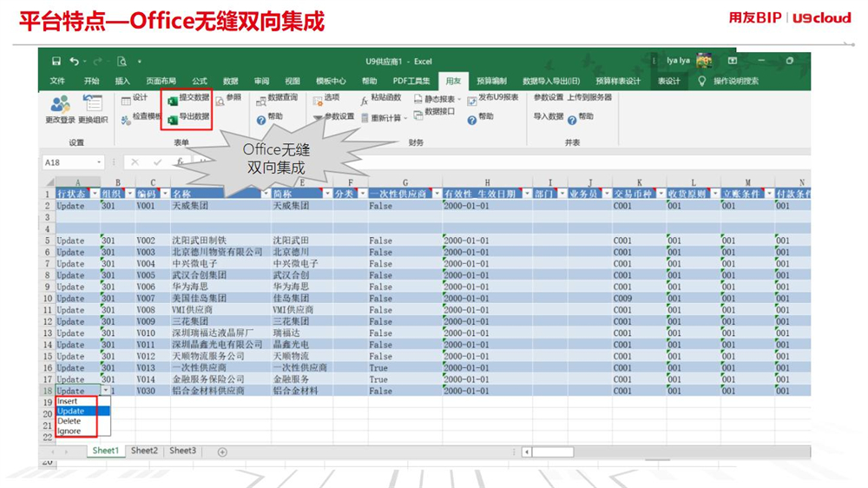This screenshot has height=488, width=868.
Task: Click the 数据接口 icon
Action: (418, 115)
